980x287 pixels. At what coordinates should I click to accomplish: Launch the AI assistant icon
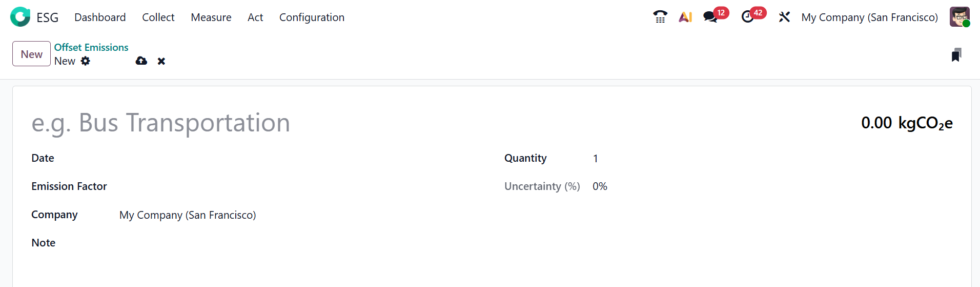tap(685, 17)
